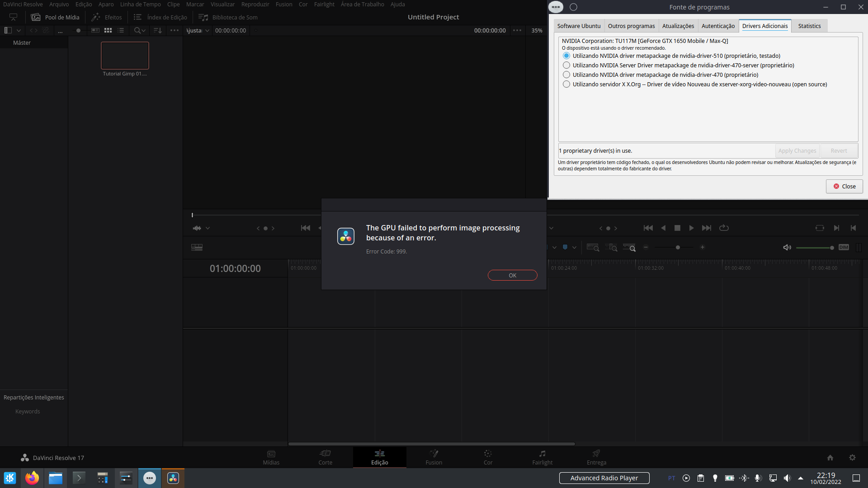This screenshot has width=868, height=488.
Task: Switch media pool to thumbnail grid view
Action: tap(108, 30)
